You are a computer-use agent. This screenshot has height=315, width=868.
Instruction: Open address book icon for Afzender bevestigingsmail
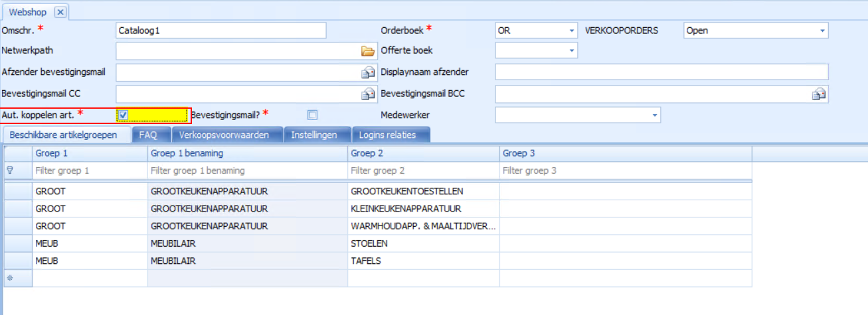367,72
